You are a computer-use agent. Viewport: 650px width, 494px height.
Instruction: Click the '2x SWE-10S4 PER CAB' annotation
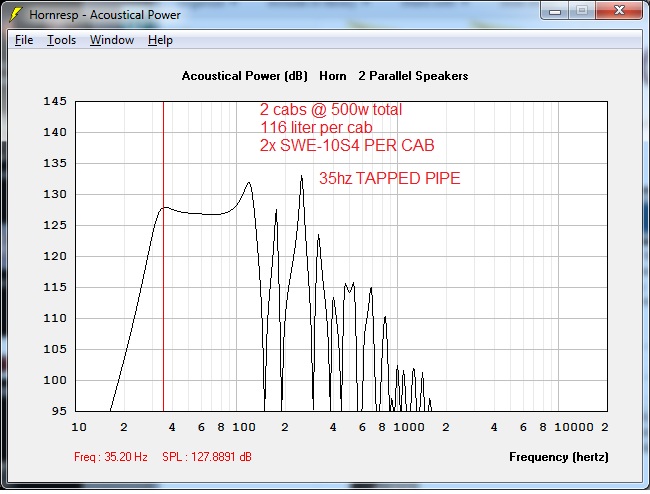[x=347, y=145]
